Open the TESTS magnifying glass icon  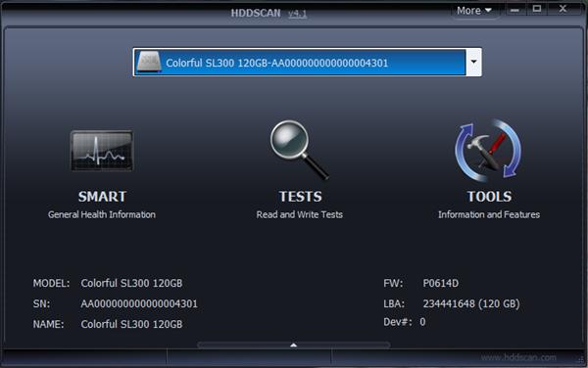[x=299, y=150]
